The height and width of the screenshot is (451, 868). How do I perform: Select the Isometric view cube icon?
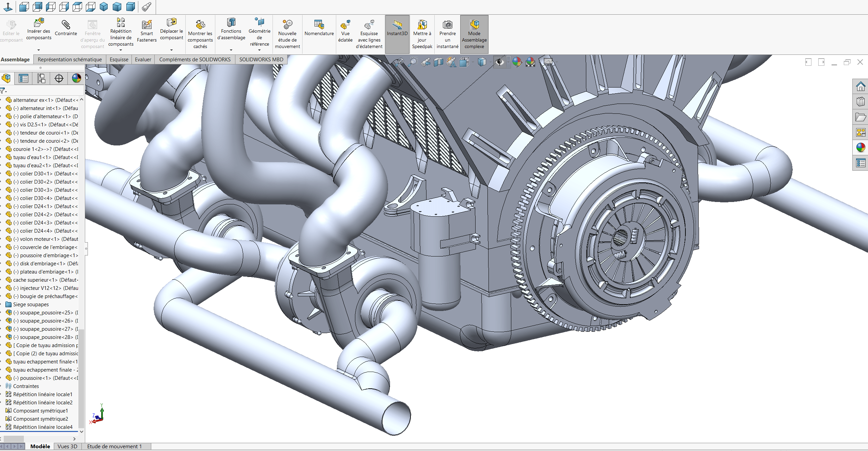click(104, 6)
